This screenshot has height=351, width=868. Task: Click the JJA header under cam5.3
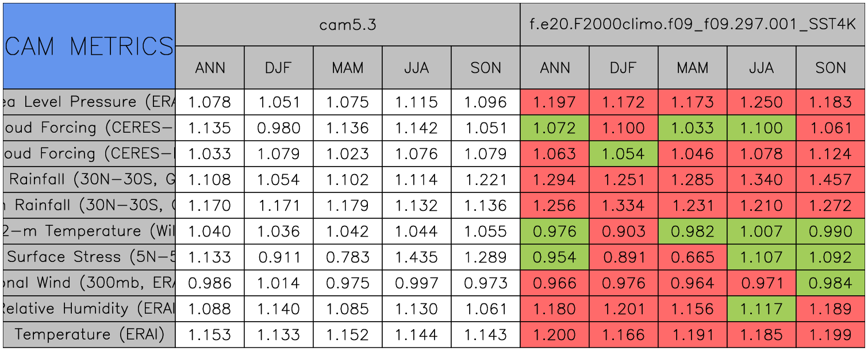(416, 68)
